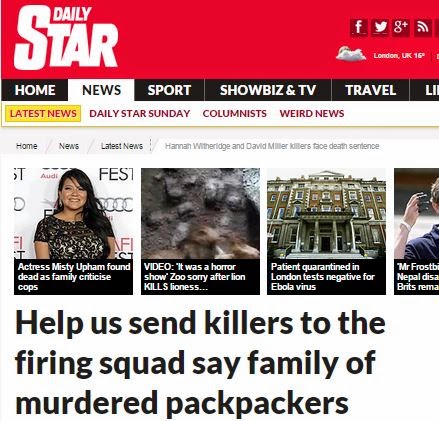The width and height of the screenshot is (439, 421).
Task: Open DAILY STAR SUNDAY submenu link
Action: [140, 114]
